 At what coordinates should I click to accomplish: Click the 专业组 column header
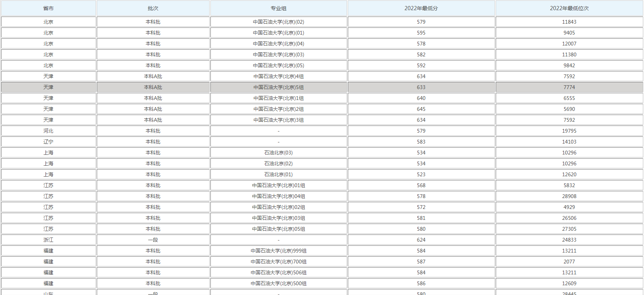point(279,8)
